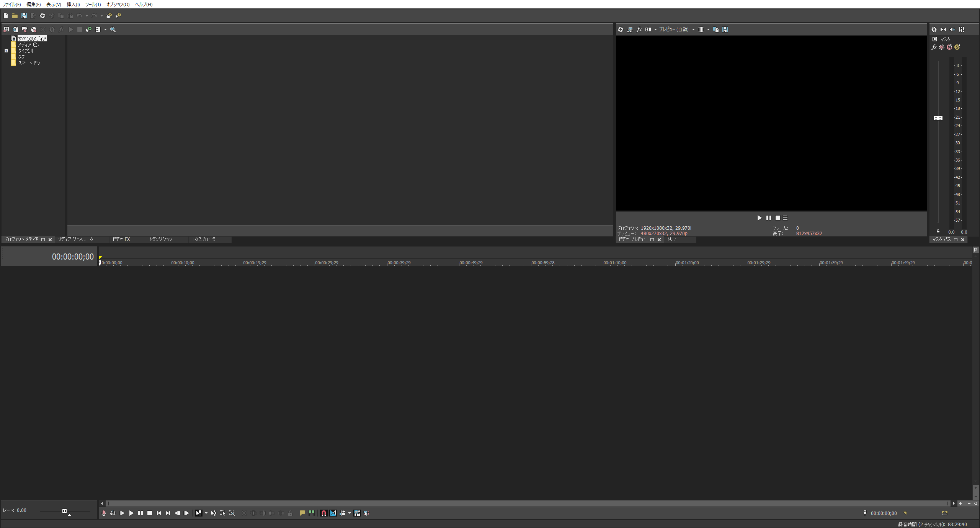Viewport: 980px width, 528px height.
Task: Click the master volume fader handle
Action: pos(938,118)
